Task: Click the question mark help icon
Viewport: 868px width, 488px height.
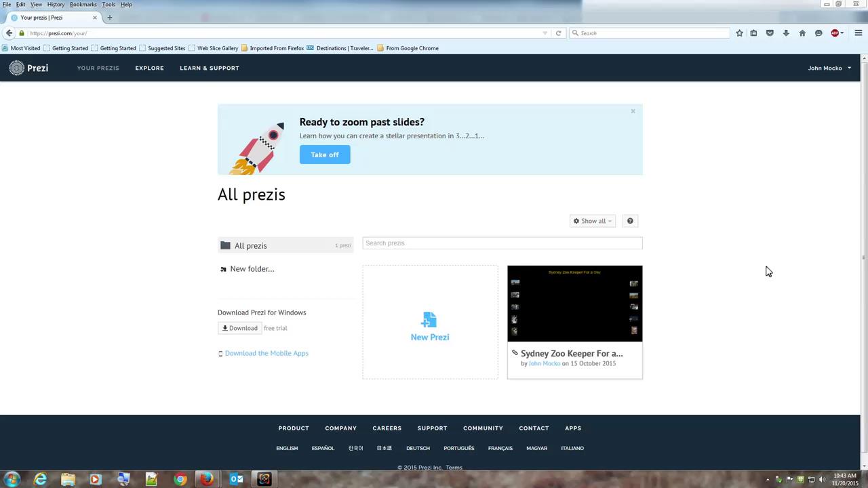Action: 630,221
